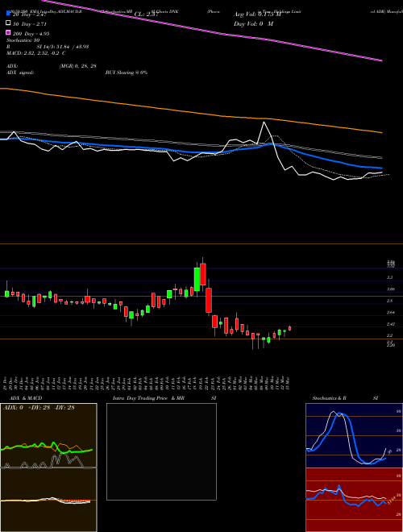
Task: Click the 'Avg Vol: 0.175 M' label
Action: [x=257, y=15]
